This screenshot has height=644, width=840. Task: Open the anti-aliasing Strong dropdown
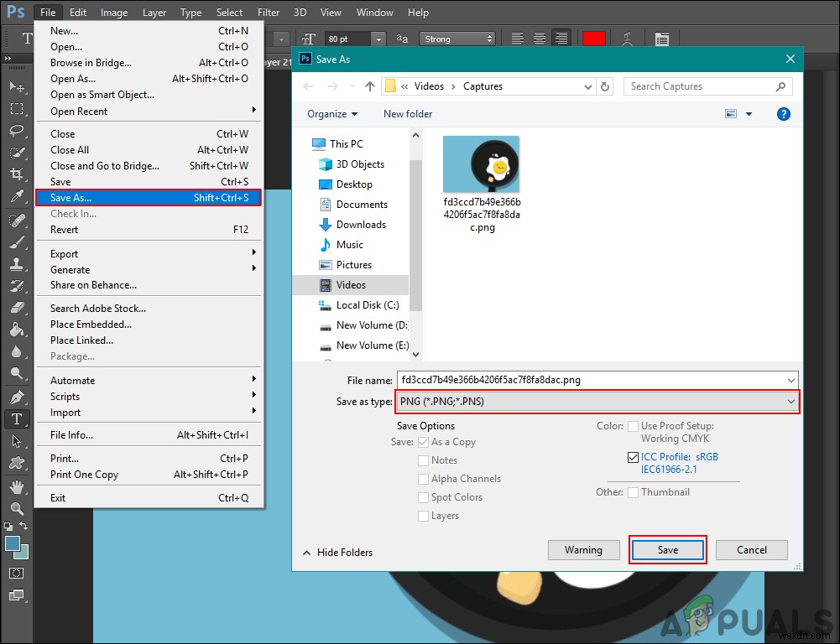coord(457,38)
